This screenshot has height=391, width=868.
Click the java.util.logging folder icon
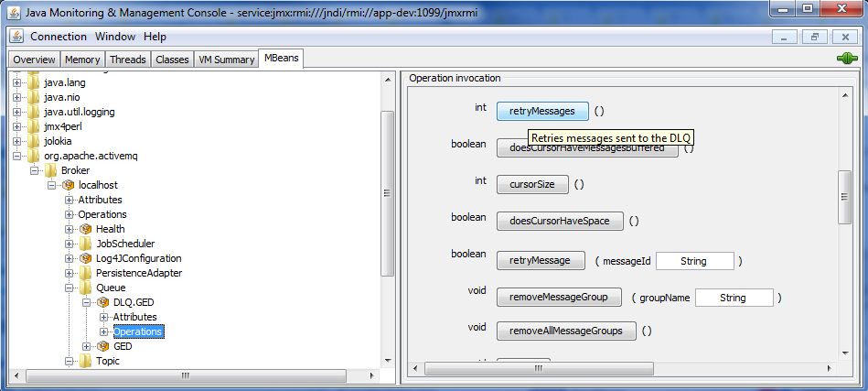point(33,112)
